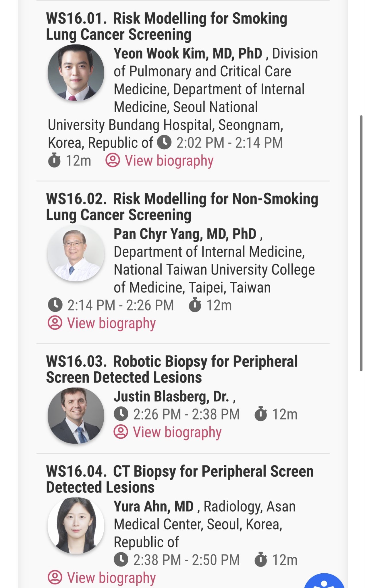Open Pan Chyr Yang's View biography link

tap(102, 323)
